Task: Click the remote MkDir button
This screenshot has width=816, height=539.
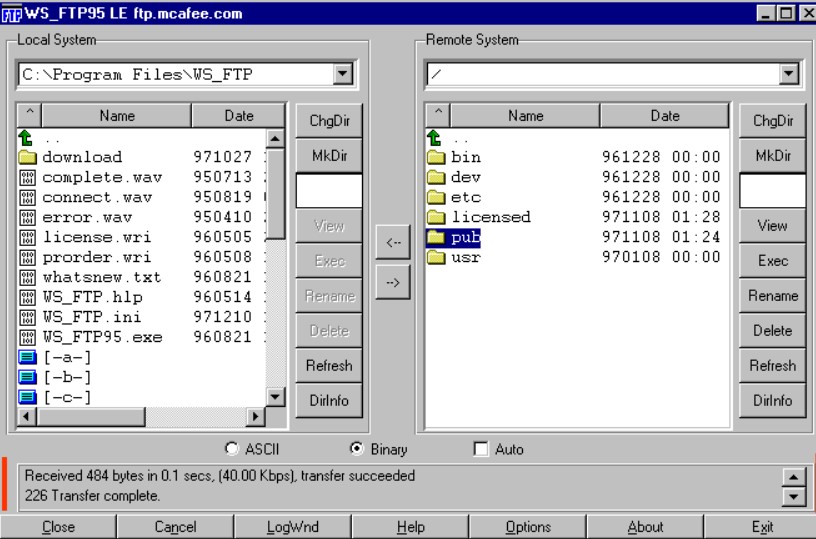Action: coord(772,156)
